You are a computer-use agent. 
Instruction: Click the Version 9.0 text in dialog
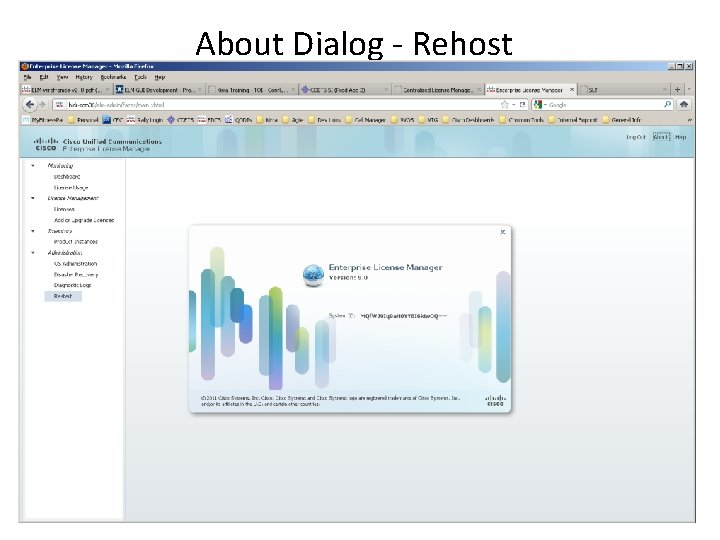click(348, 278)
